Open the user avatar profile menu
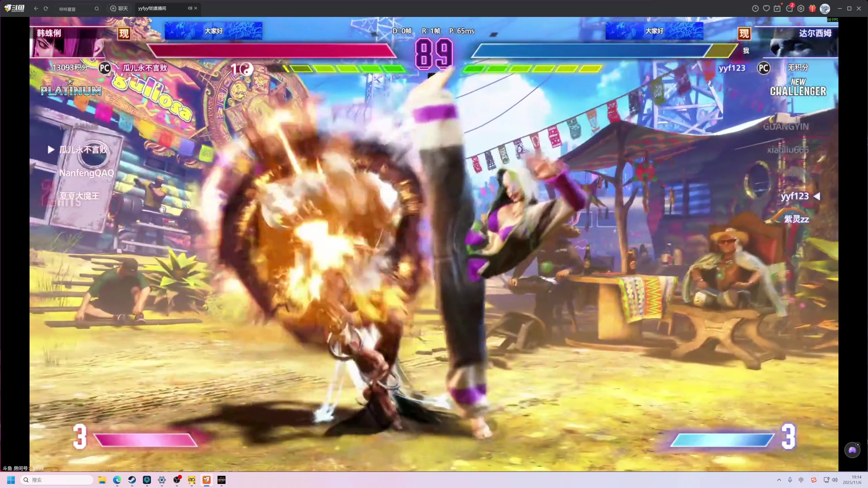 (825, 8)
